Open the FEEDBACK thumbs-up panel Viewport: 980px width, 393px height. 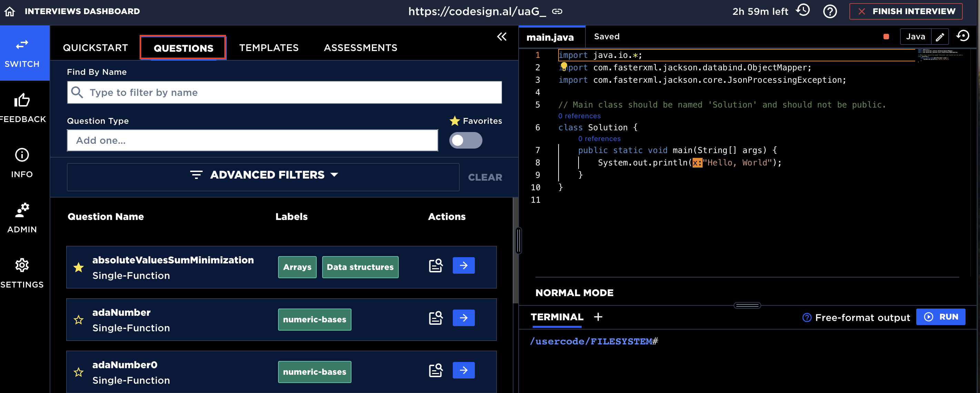(22, 108)
